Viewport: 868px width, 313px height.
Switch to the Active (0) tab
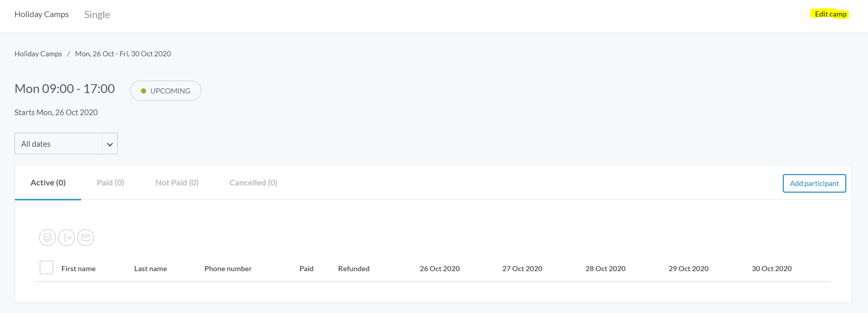[48, 183]
